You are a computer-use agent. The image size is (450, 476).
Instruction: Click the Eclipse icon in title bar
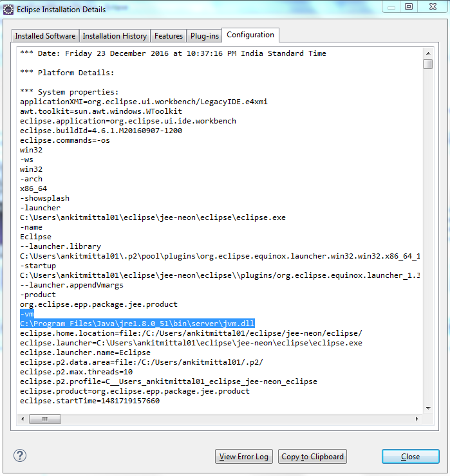tap(8, 10)
